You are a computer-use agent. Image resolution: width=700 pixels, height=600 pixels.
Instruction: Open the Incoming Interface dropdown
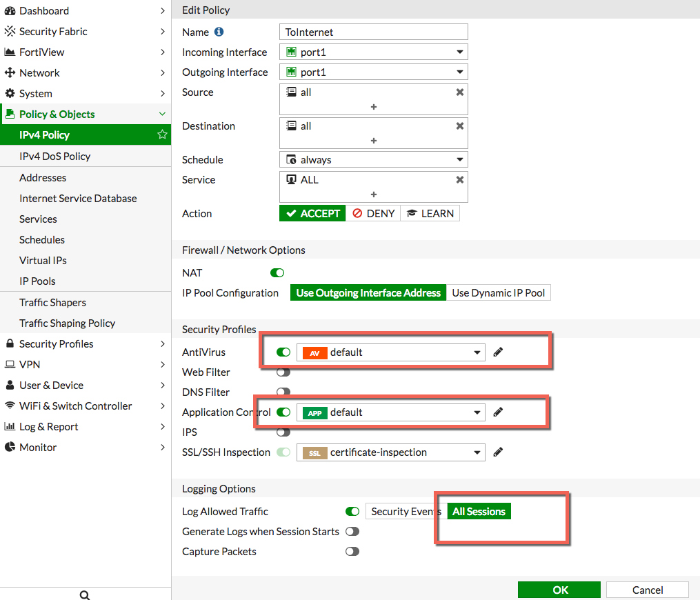[374, 52]
